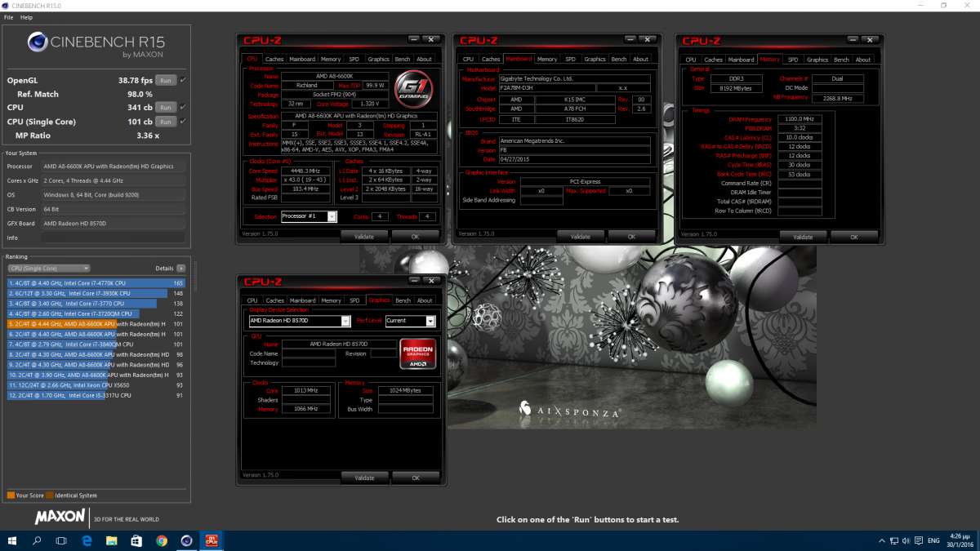Open Task View on the taskbar
The image size is (980, 551).
click(61, 540)
